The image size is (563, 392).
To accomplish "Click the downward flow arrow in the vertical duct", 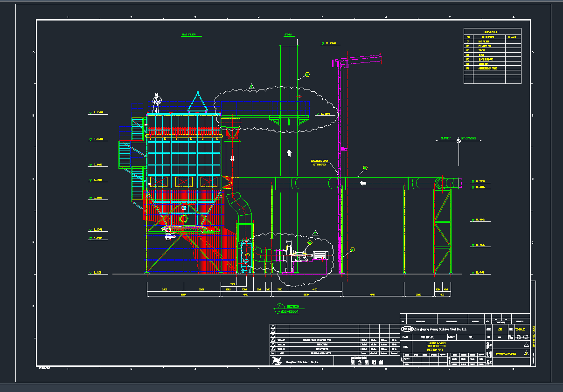I will tap(232, 158).
